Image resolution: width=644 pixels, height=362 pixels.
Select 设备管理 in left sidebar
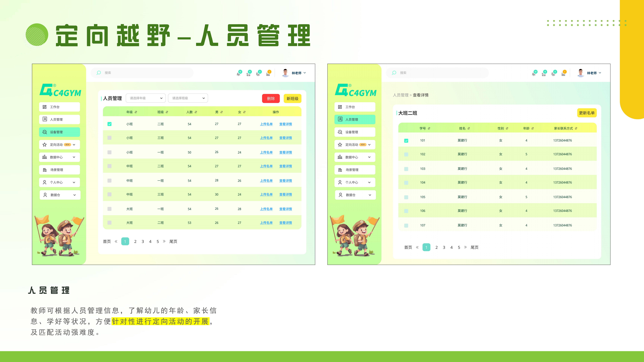[x=59, y=132]
